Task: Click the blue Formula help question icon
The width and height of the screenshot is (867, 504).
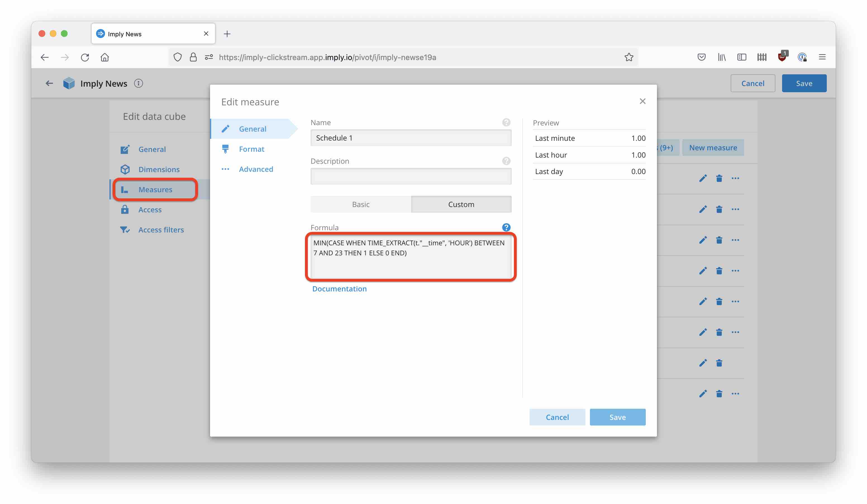Action: point(506,227)
